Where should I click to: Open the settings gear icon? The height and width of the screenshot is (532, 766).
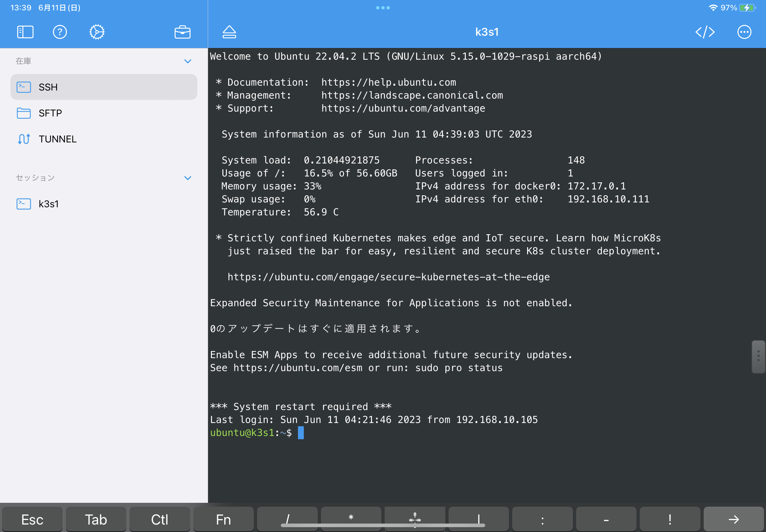96,32
